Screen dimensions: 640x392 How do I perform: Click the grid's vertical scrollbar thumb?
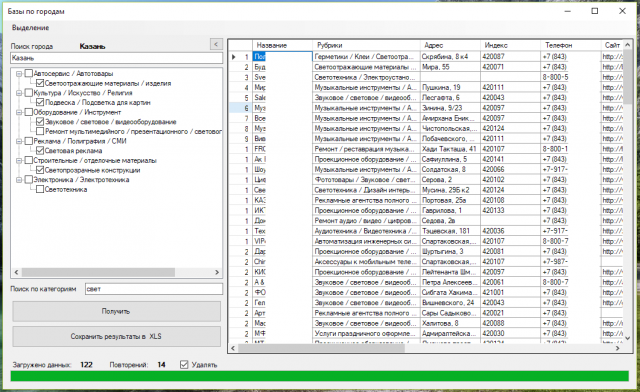pos(627,77)
